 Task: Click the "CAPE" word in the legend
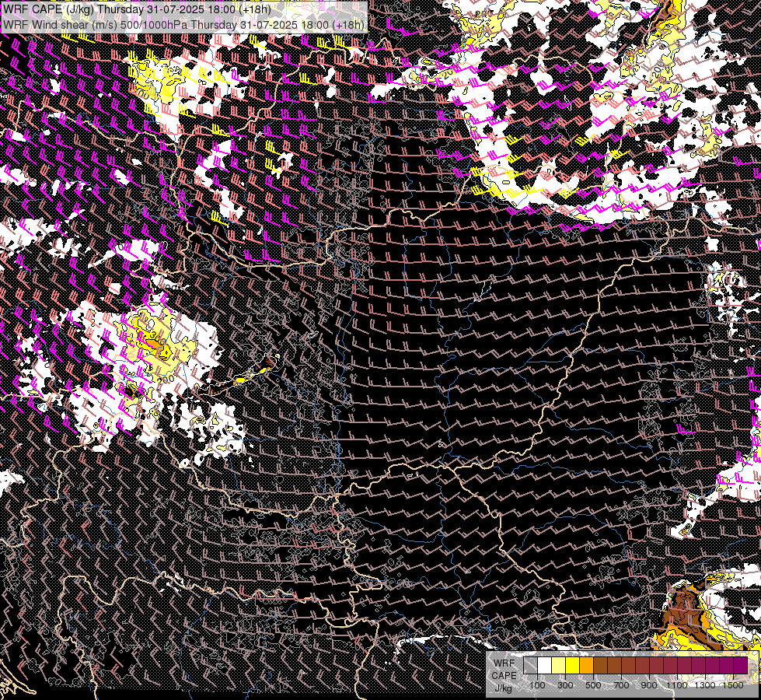[504, 676]
